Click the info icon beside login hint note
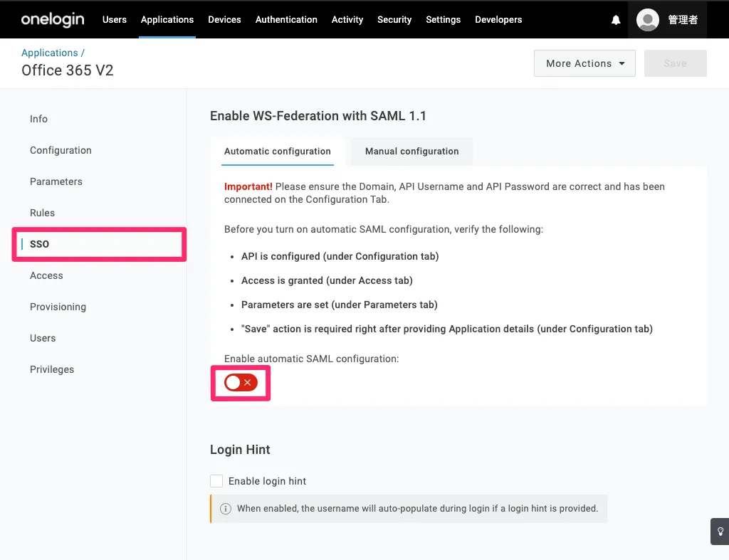The width and height of the screenshot is (729, 560). [x=225, y=509]
